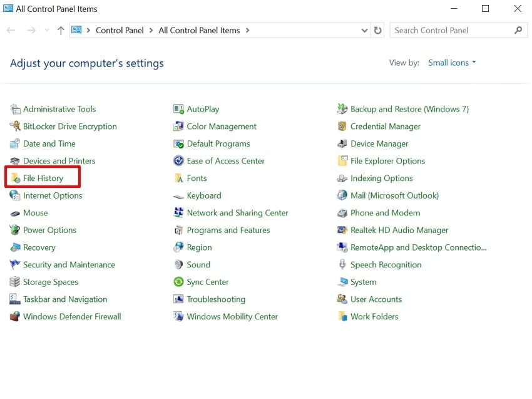Image resolution: width=532 pixels, height=399 pixels.
Task: Open Realtek HD Audio Manager
Action: click(x=399, y=230)
